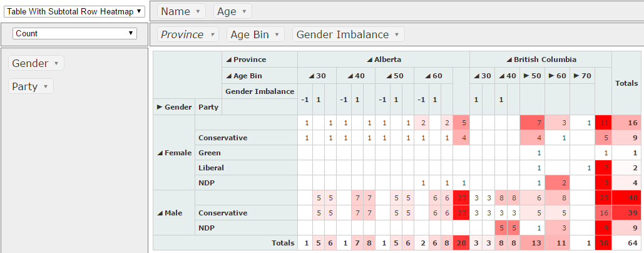Click the Alberta subtotal cell showing 28
This screenshot has width=644, height=253.
[461, 243]
